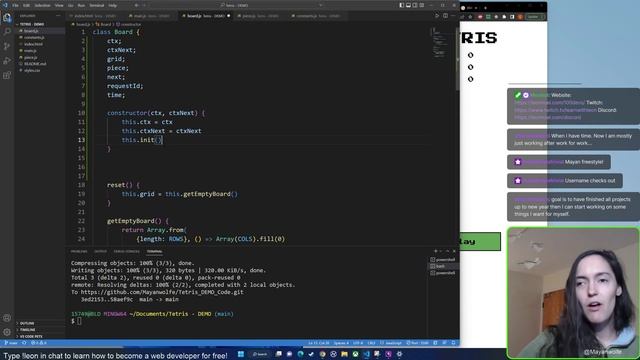
Task: Open the Search view in the activity bar
Action: click(7, 31)
